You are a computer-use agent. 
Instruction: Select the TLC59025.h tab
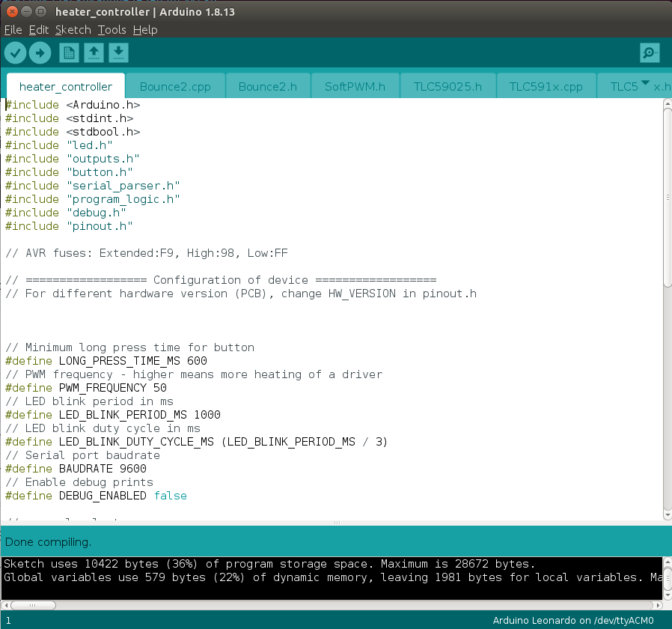[x=448, y=87]
